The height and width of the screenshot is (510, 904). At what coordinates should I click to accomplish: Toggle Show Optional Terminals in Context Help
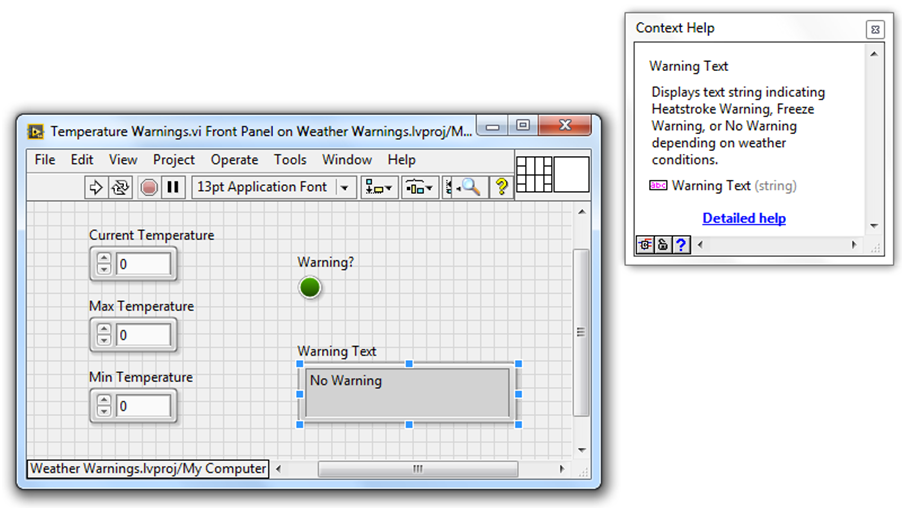tap(645, 245)
